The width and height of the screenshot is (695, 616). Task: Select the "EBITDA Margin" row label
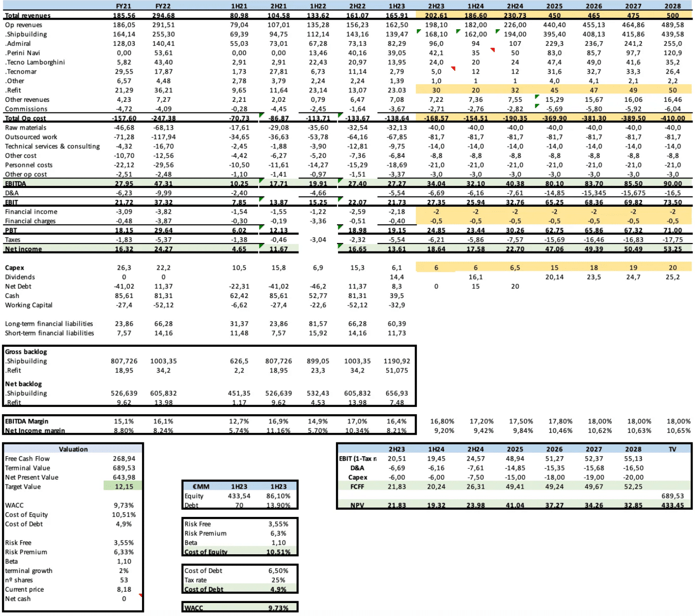click(27, 421)
